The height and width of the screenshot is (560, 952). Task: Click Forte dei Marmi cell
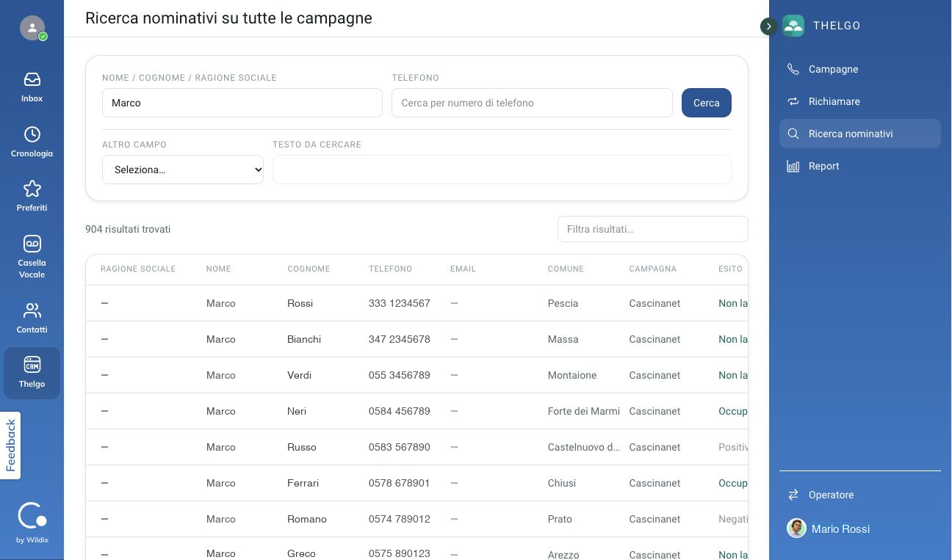(x=584, y=411)
